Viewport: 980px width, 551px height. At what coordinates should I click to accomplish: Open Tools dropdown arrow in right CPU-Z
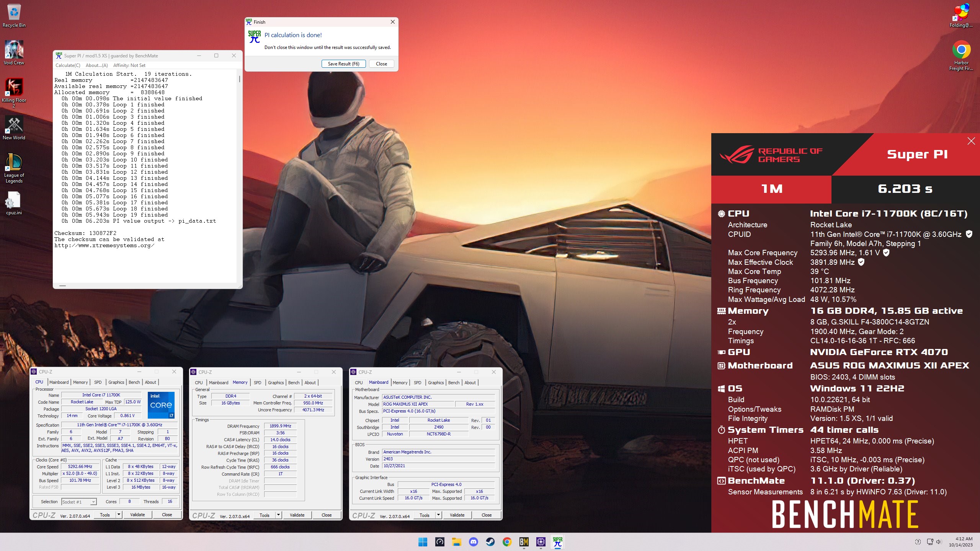[x=438, y=515]
